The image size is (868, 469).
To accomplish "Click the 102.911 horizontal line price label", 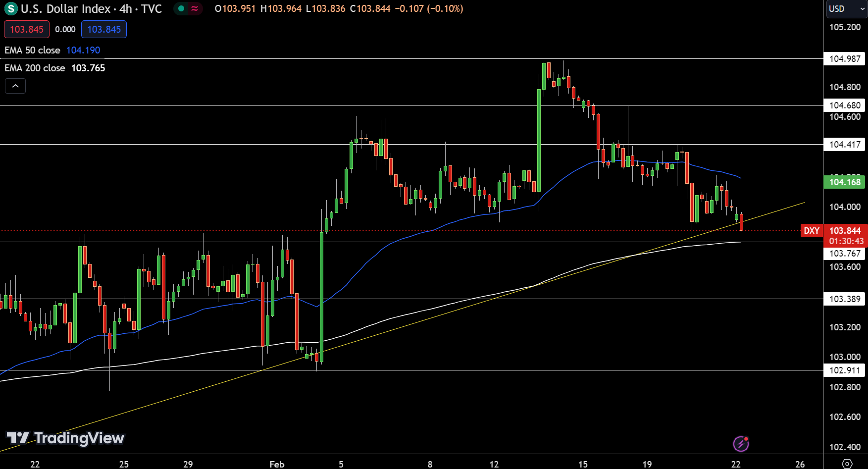I will point(845,370).
